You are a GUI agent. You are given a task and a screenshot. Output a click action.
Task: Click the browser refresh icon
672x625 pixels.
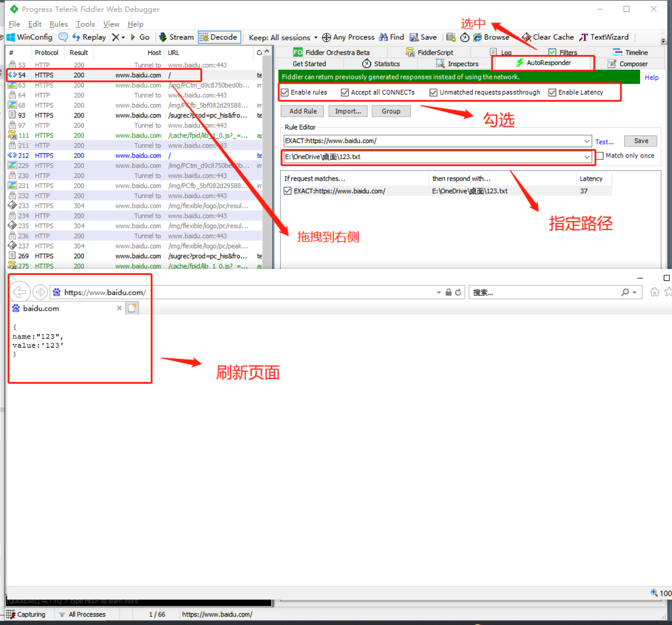point(458,292)
